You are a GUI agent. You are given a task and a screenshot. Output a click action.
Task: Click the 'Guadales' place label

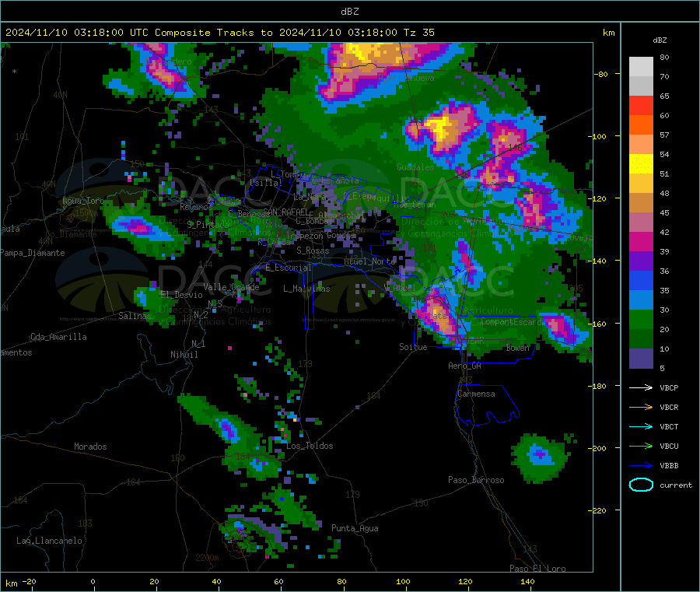[x=415, y=167]
